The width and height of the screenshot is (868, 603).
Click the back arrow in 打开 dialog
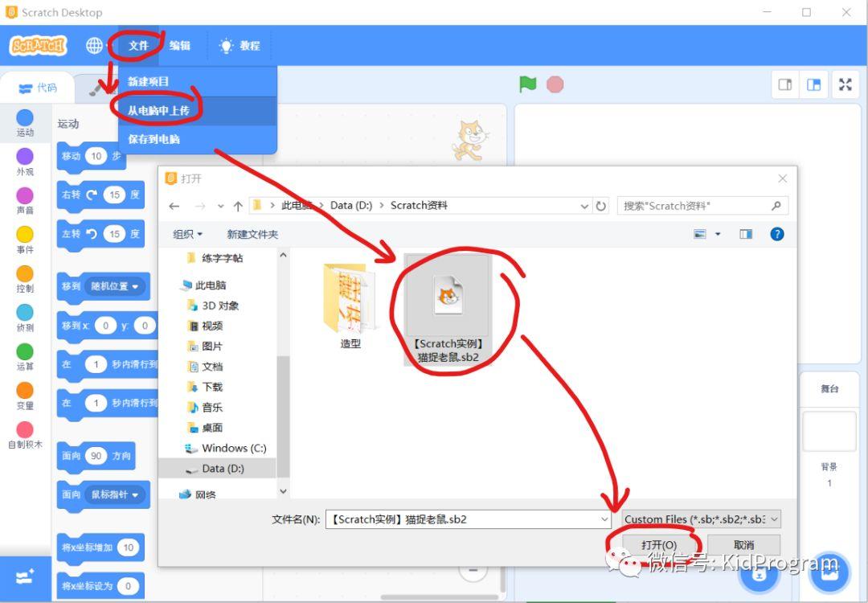174,206
